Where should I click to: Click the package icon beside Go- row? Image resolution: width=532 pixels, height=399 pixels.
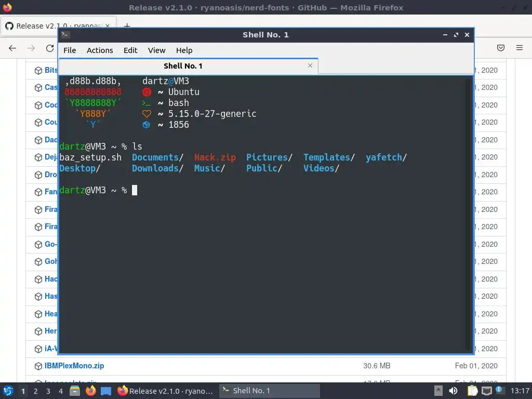(38, 245)
